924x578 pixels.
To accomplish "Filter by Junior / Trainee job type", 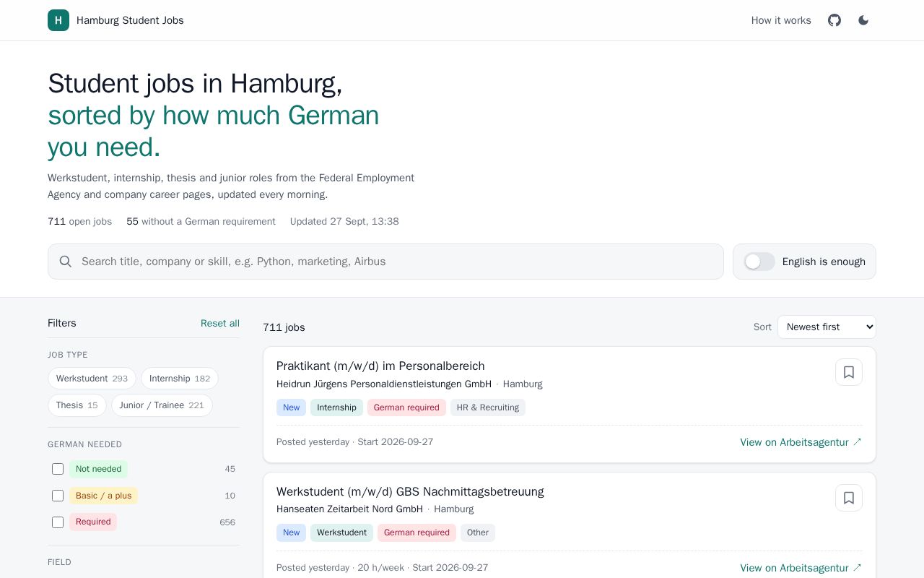I will point(162,405).
